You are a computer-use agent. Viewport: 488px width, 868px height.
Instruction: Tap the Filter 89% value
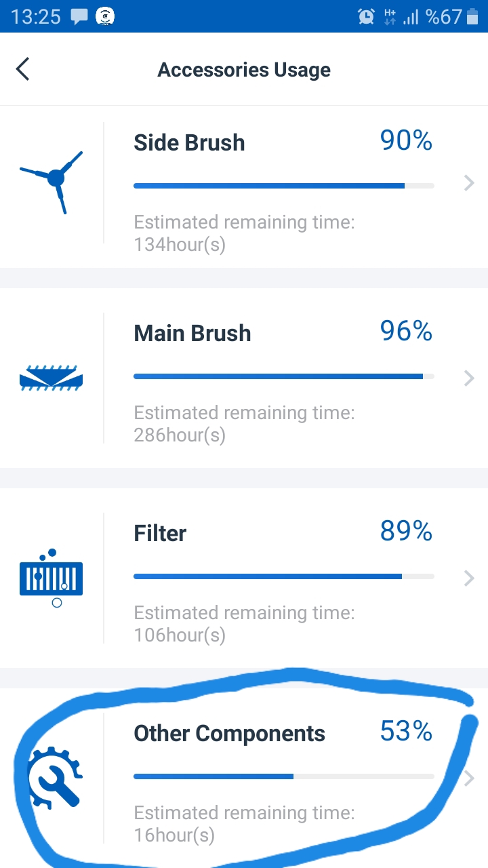click(x=406, y=532)
